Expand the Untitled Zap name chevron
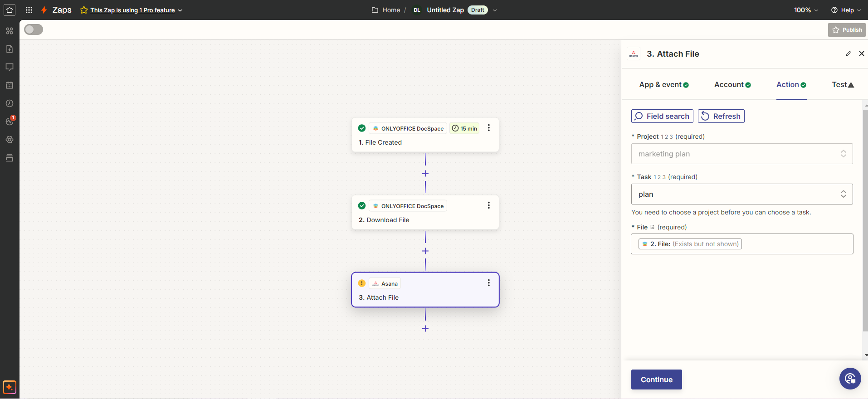The height and width of the screenshot is (399, 868). (495, 10)
